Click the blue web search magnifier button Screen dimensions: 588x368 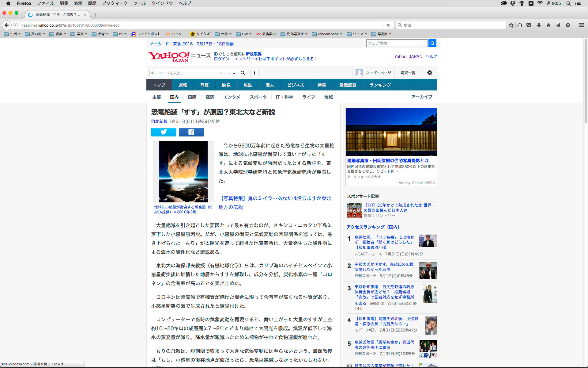(x=432, y=43)
